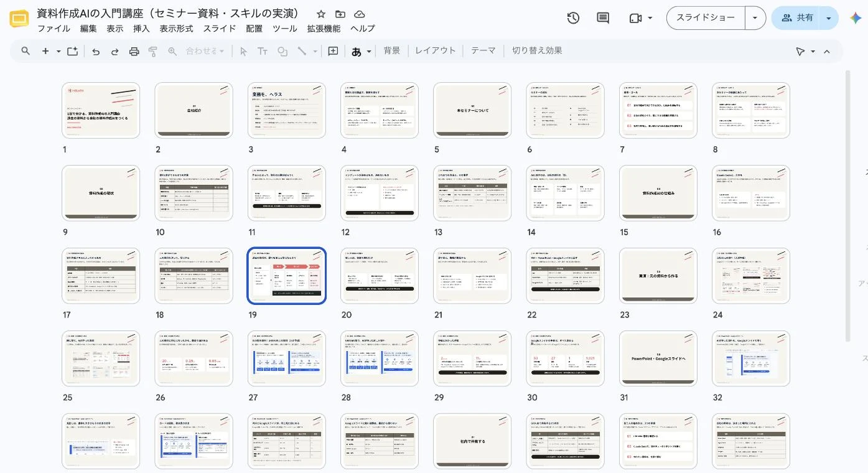
Task: Click the vertical scrollbar of slide grid
Action: pyautogui.click(x=847, y=205)
